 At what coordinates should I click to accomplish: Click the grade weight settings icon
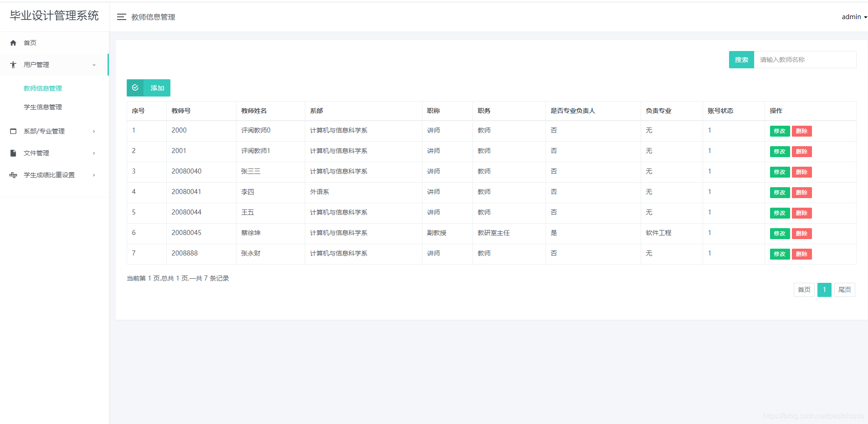(13, 175)
